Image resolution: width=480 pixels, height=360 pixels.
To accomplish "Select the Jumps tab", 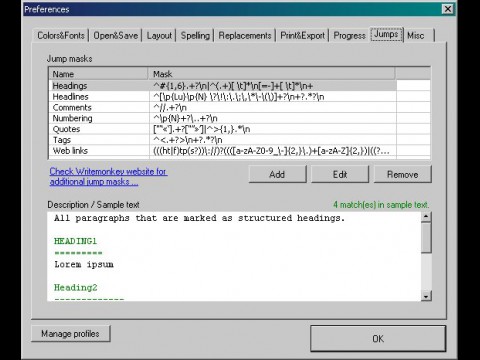I will point(387,34).
